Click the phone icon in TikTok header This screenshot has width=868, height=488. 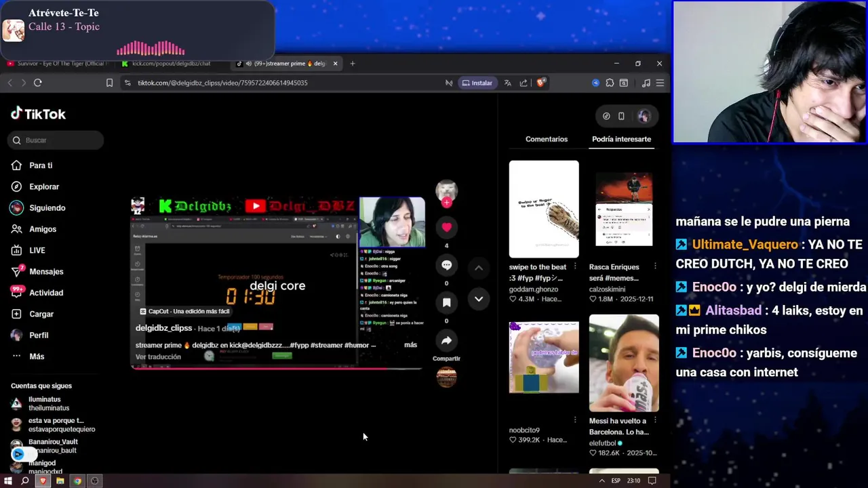pos(621,116)
